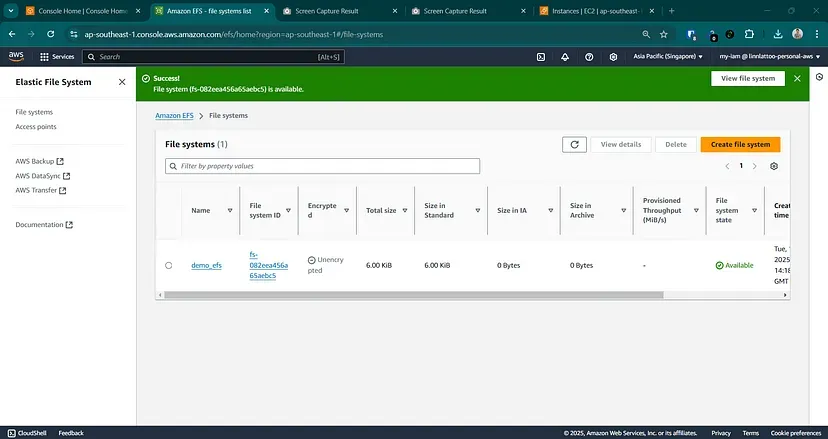Screen dimensions: 828x439
Task: Sort by Size in Standard column
Action: tap(477, 210)
